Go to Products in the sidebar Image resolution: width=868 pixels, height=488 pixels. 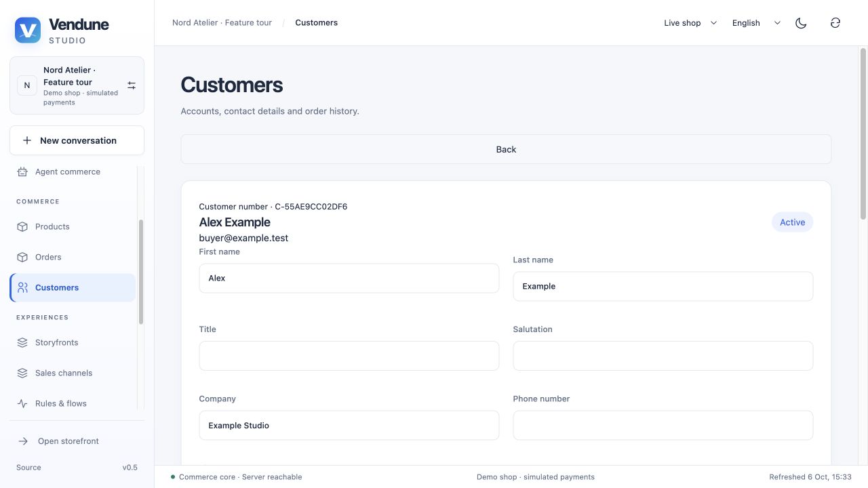[73, 227]
